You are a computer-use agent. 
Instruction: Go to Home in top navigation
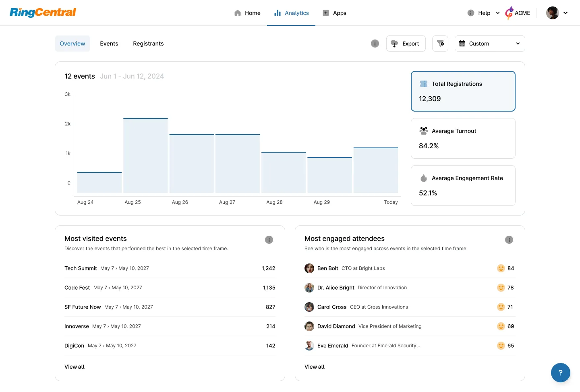coord(247,13)
